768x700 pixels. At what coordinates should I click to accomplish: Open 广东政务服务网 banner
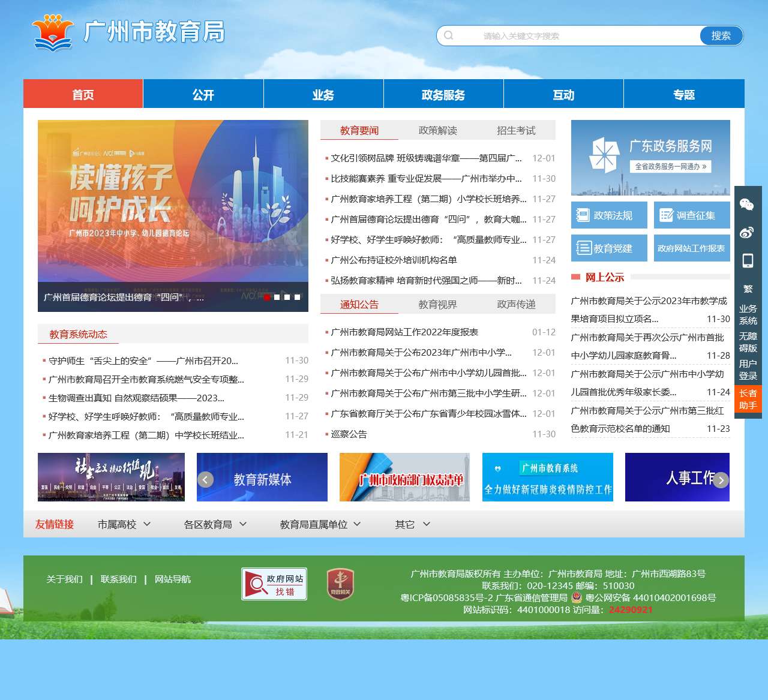(650, 158)
